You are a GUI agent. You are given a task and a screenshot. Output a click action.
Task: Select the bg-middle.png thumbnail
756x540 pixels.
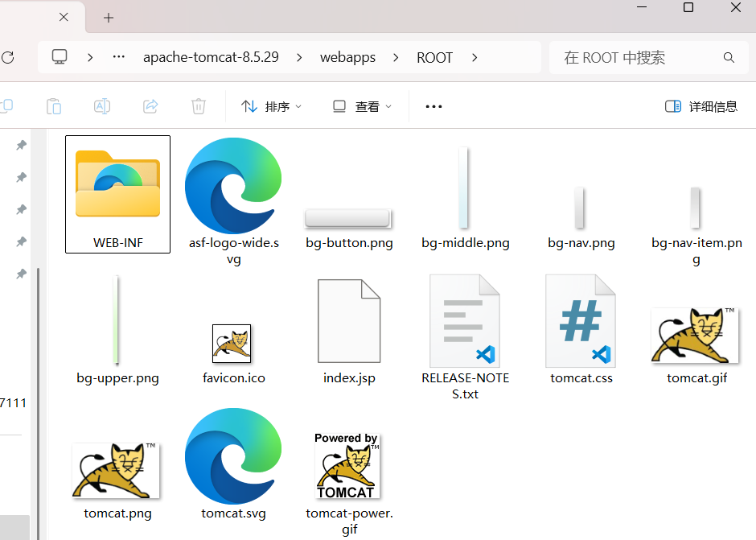point(463,188)
